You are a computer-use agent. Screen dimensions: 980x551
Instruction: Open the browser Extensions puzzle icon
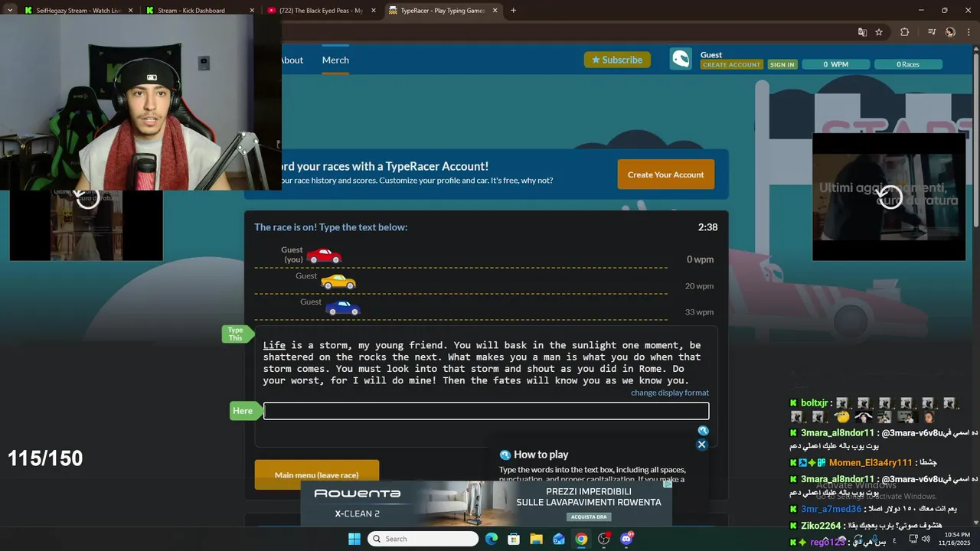coord(904,32)
